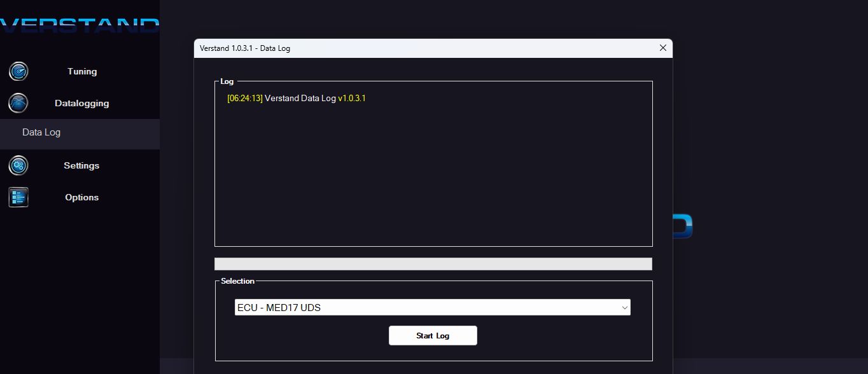Click the Log group box label

(225, 81)
